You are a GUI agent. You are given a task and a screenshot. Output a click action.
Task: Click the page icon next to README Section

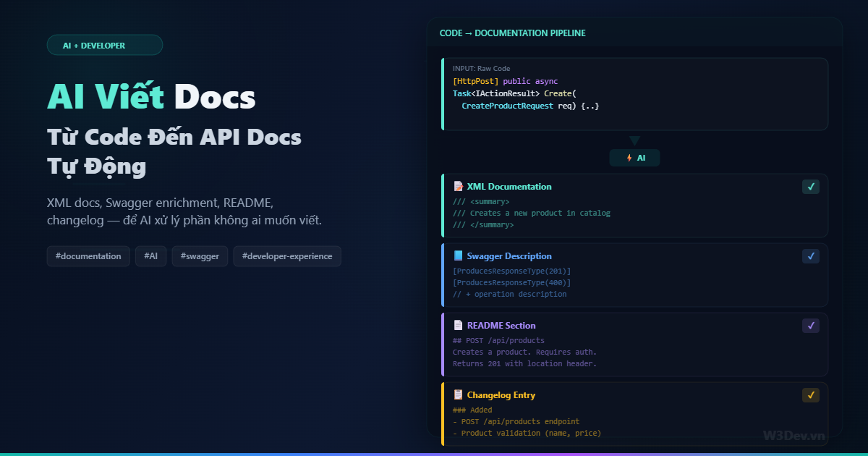[456, 325]
